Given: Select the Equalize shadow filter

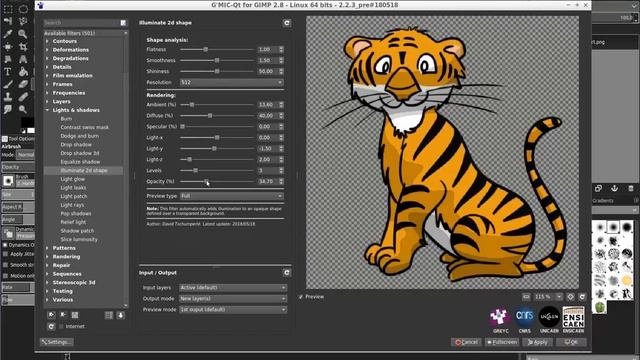Looking at the screenshot, I should click(x=80, y=162).
